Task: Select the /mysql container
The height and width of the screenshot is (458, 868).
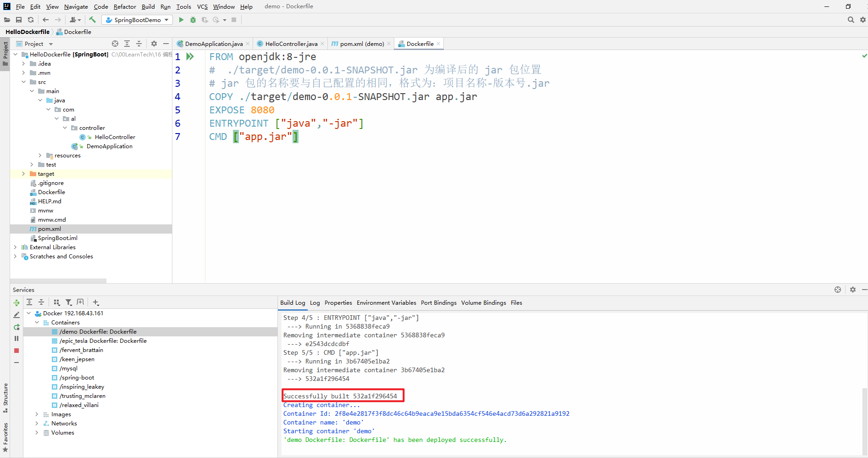Action: tap(68, 369)
